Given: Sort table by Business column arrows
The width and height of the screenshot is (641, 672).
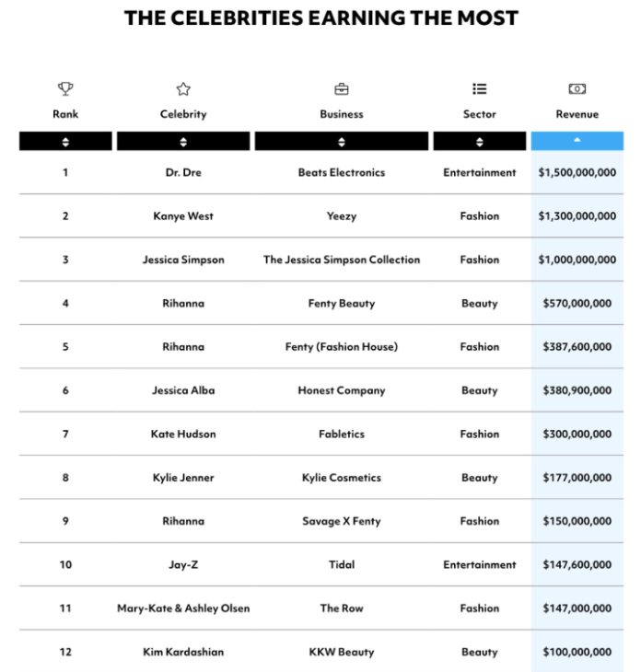Looking at the screenshot, I should pos(342,142).
